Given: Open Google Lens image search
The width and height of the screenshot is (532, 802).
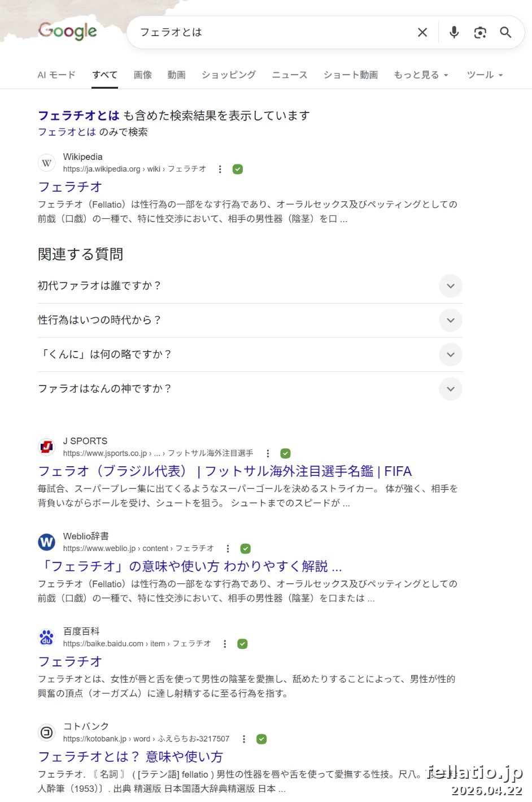Looking at the screenshot, I should (480, 33).
